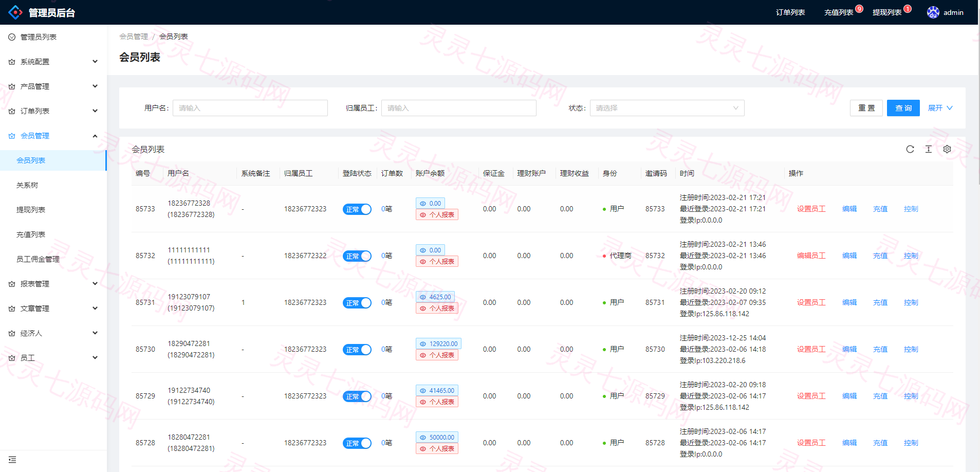The image size is (980, 472).
Task: Open column settings gear icon
Action: tap(947, 149)
